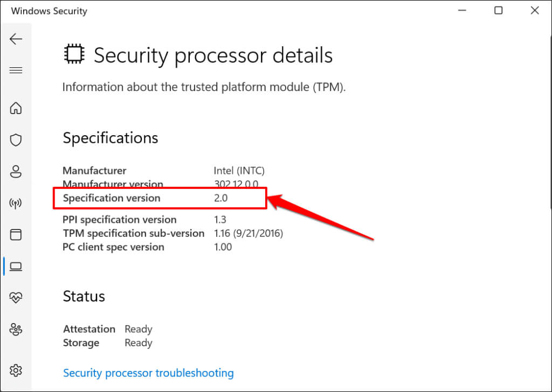Image resolution: width=552 pixels, height=392 pixels.
Task: Click the Windows Security window title
Action: (49, 11)
